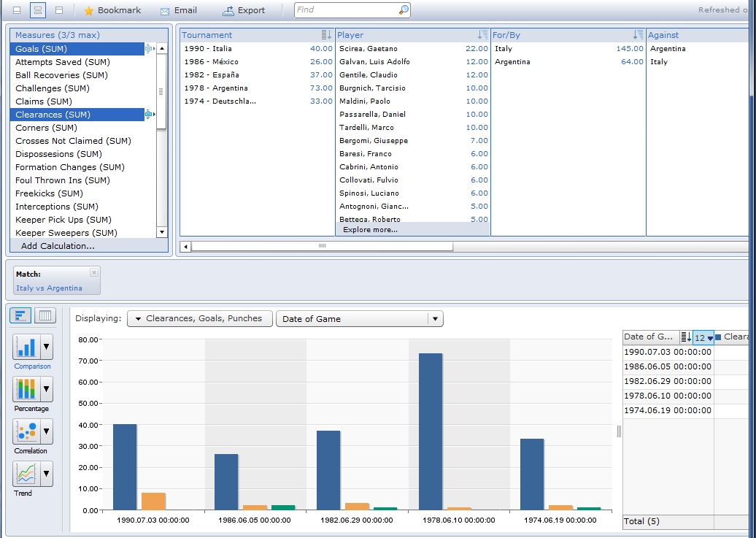
Task: Click the chart icon beside Clearances (SUM)
Action: 150,115
